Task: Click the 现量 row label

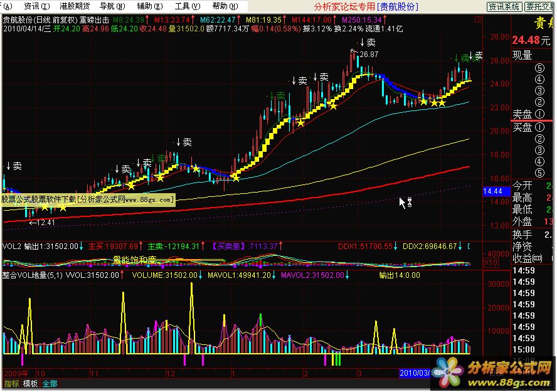Action: (522, 55)
